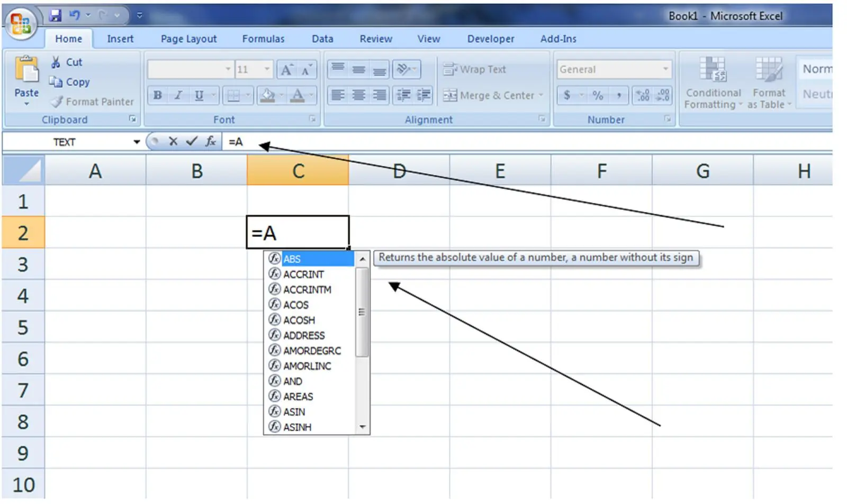The height and width of the screenshot is (504, 847).
Task: Confirm formula entry with the checkmark
Action: pyautogui.click(x=192, y=141)
